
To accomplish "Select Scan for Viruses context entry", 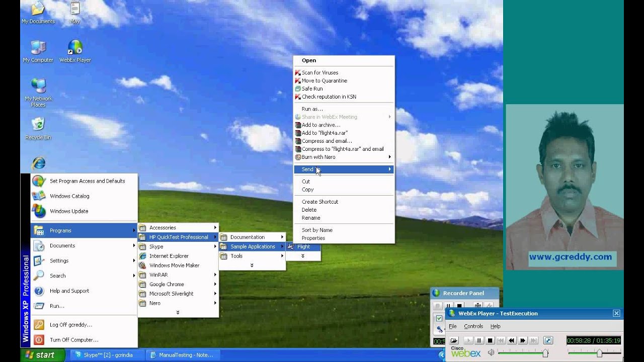I will point(344,72).
